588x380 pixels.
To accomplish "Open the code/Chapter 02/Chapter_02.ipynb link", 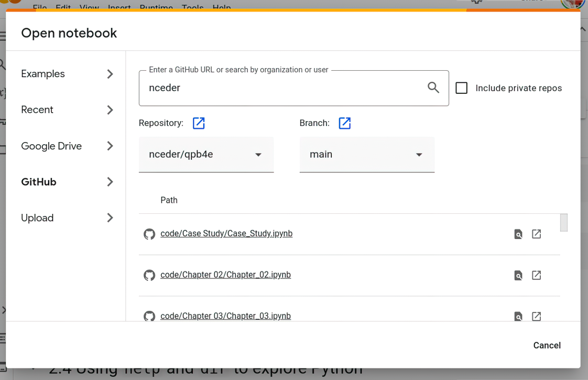I will coord(225,275).
